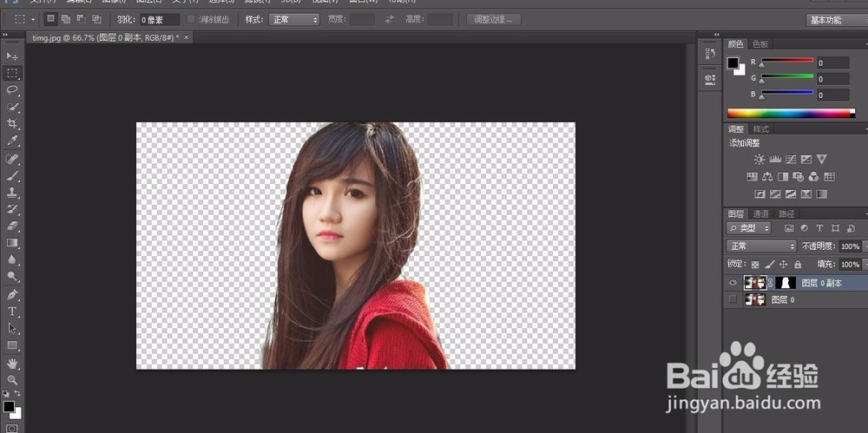Click the 调整边缘 button
The width and height of the screenshot is (868, 433).
tap(493, 19)
